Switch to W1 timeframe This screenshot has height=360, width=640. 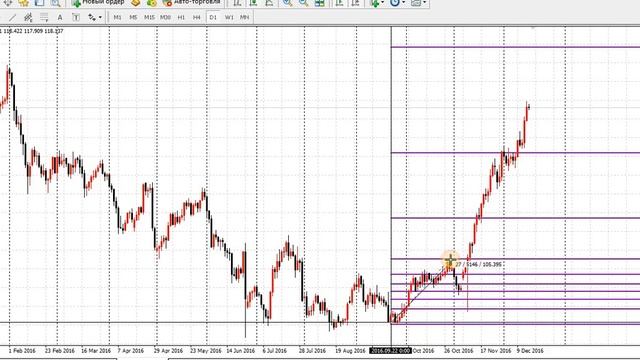tap(229, 17)
